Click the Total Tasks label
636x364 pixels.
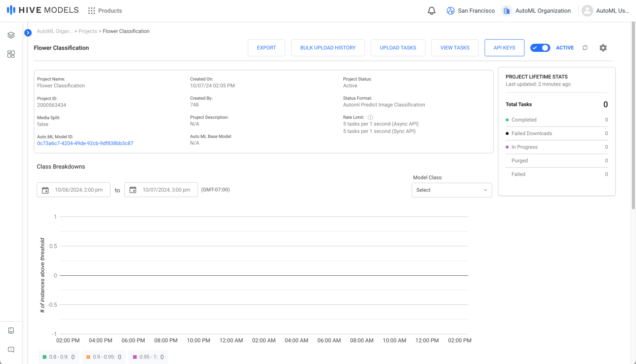coord(518,105)
